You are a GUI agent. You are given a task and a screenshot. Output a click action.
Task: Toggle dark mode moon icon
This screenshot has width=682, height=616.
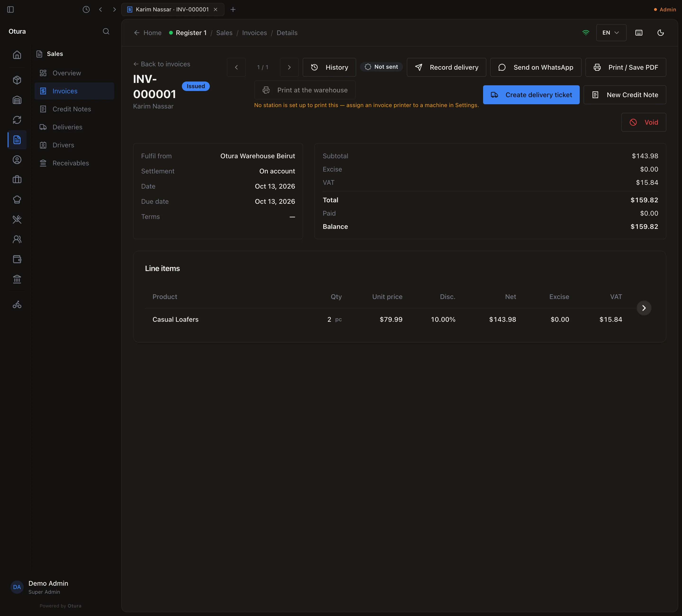point(660,33)
